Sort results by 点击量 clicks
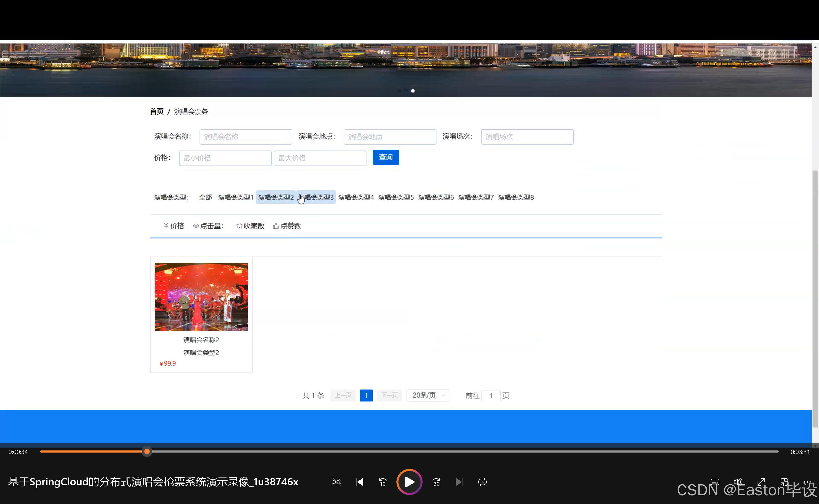 click(208, 226)
